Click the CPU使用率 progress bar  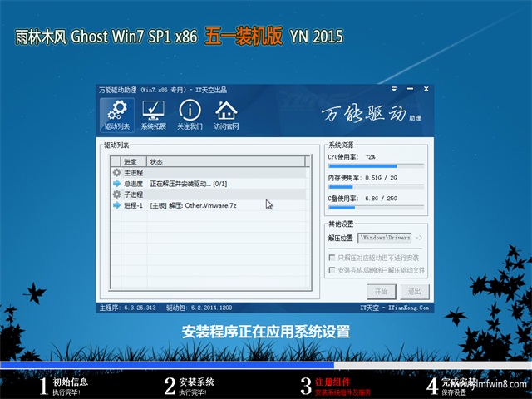coord(376,166)
